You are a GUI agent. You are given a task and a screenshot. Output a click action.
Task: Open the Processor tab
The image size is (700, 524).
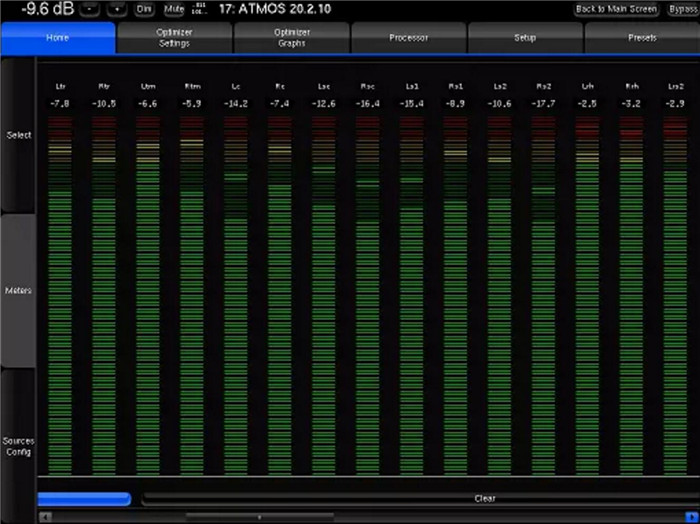(408, 38)
